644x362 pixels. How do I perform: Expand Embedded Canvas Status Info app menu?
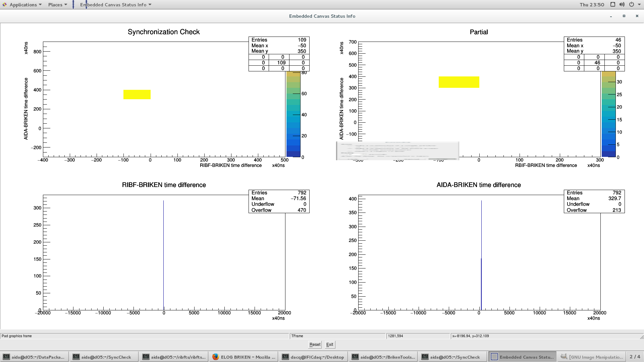click(x=116, y=5)
